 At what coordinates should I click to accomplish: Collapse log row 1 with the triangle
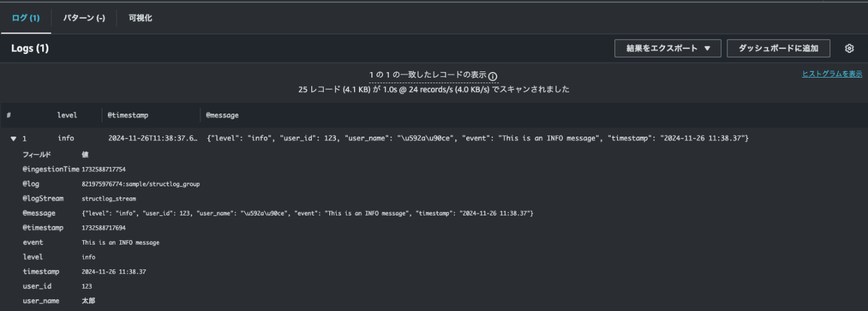pyautogui.click(x=14, y=138)
